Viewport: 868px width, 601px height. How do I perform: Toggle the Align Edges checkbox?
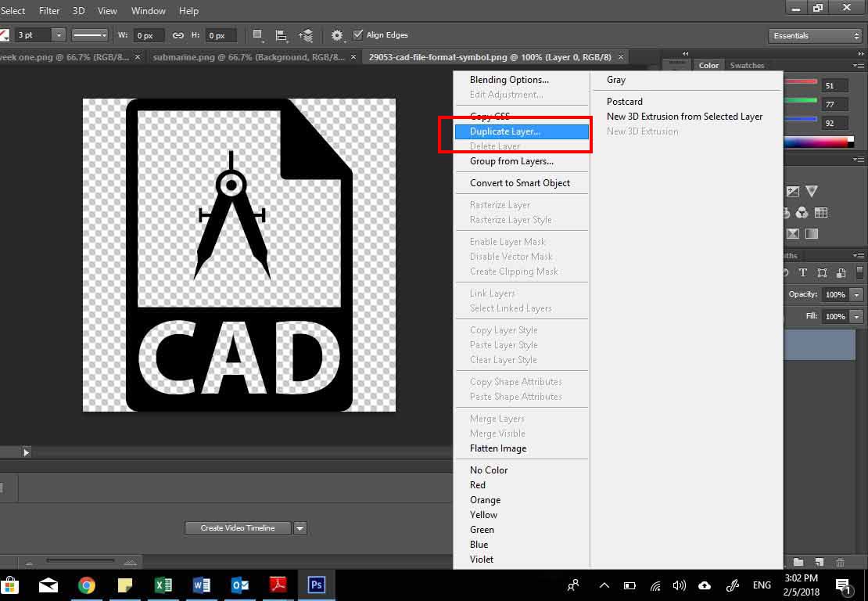pos(358,35)
